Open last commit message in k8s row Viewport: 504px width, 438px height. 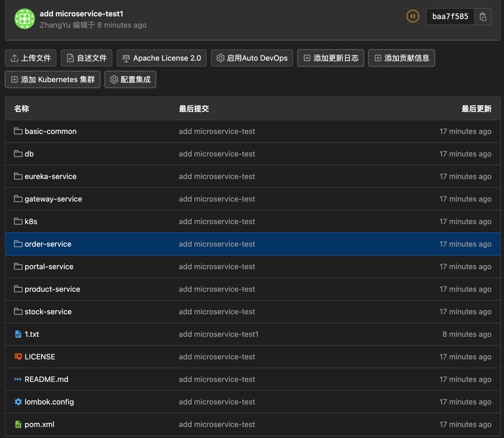coord(217,221)
